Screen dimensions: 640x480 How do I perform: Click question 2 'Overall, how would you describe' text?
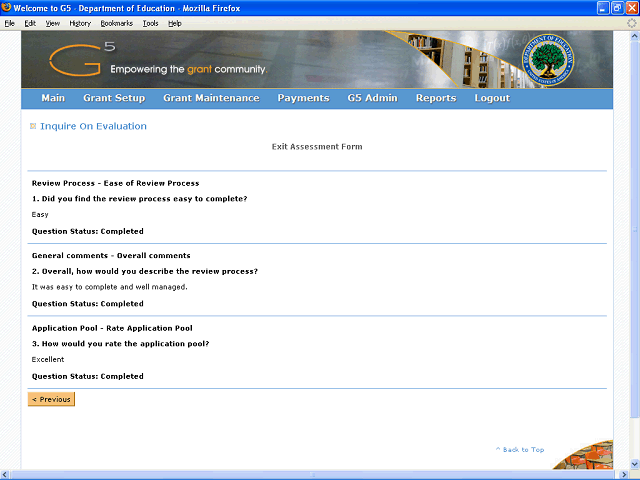click(145, 271)
